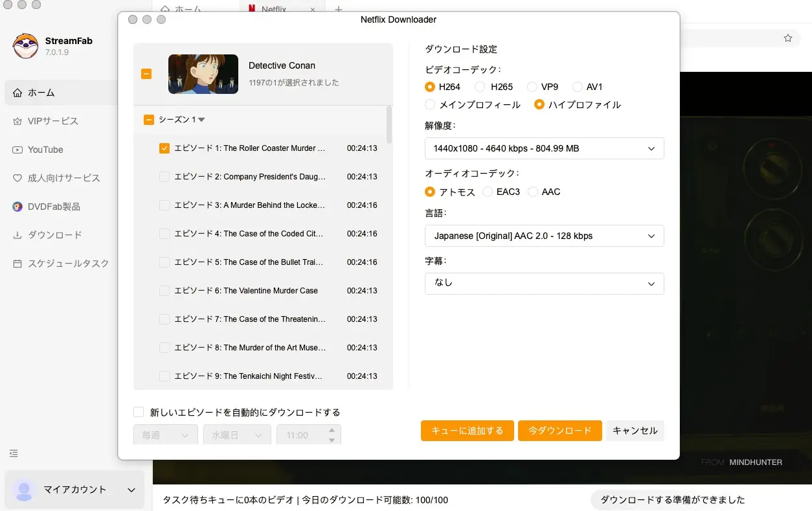The height and width of the screenshot is (511, 812).
Task: Click キャンセル button
Action: click(x=635, y=431)
